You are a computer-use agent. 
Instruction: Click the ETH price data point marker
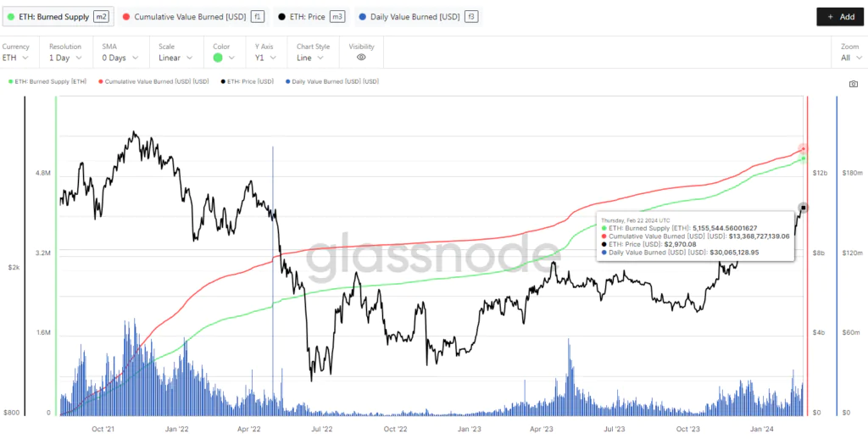804,208
